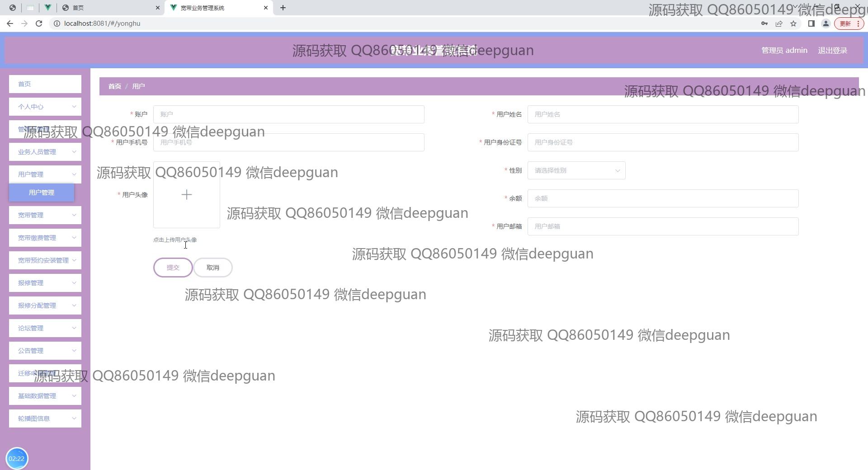The height and width of the screenshot is (470, 868).
Task: Open the browser side panel icon
Action: pos(811,23)
